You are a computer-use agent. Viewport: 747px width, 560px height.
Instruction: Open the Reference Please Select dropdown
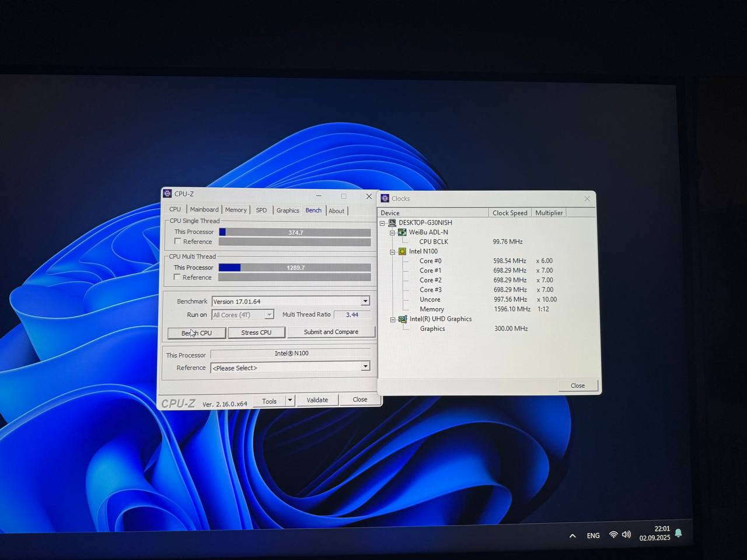(365, 366)
